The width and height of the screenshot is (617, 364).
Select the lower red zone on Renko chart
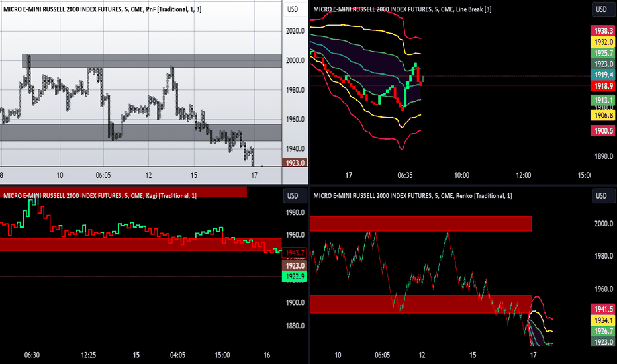421,304
